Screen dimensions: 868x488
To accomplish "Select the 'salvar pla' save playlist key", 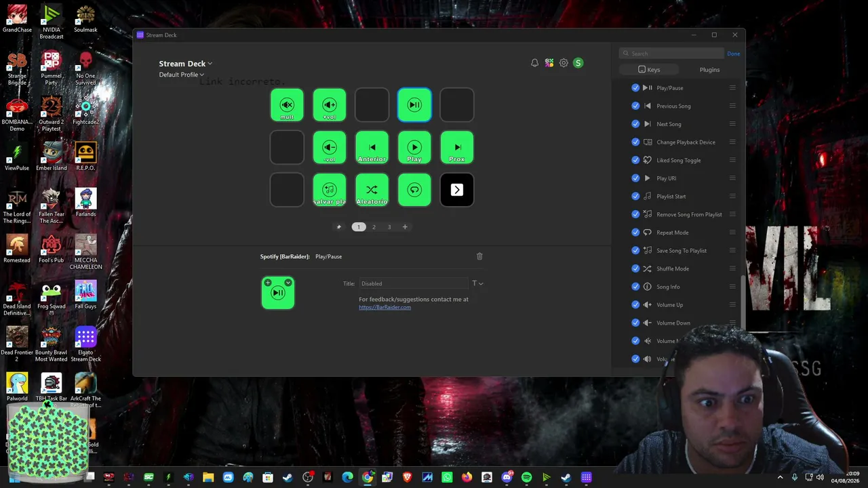I will click(x=330, y=190).
